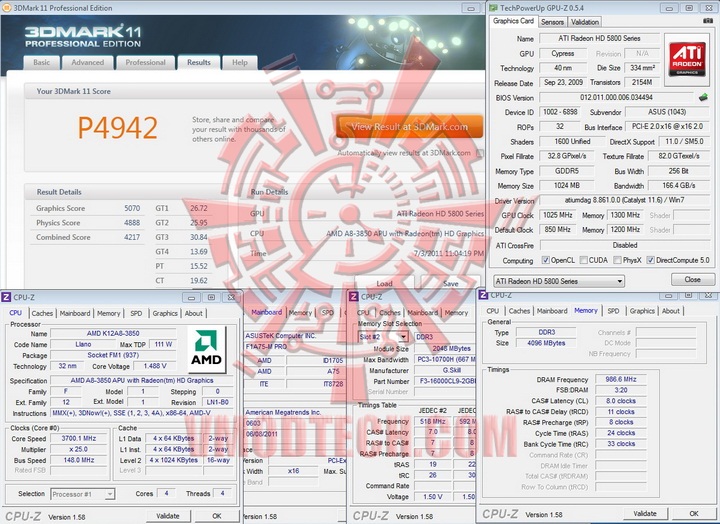The height and width of the screenshot is (524, 720).
Task: Switch to the Basic tab in 3DMark 11
Action: [x=41, y=62]
